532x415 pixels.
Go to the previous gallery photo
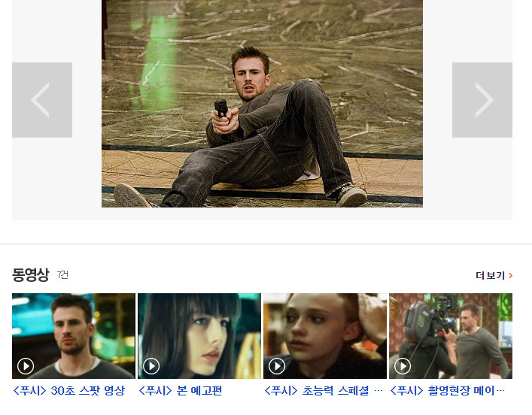click(42, 100)
